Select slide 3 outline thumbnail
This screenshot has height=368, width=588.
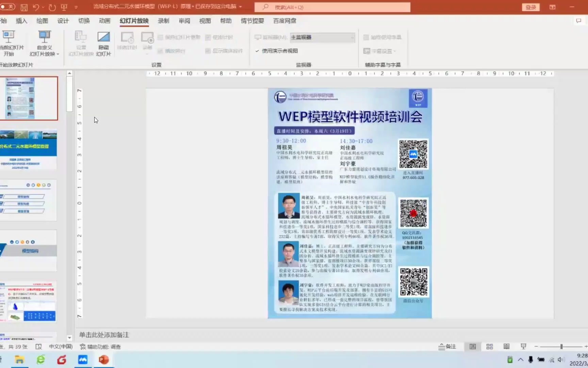[29, 200]
